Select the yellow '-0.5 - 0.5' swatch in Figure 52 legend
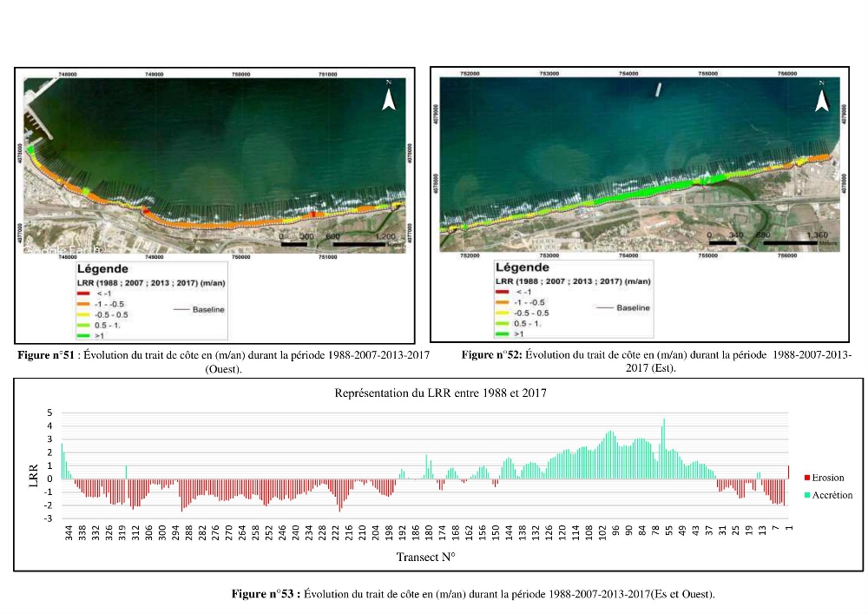This screenshot has height=614, width=868. click(502, 313)
